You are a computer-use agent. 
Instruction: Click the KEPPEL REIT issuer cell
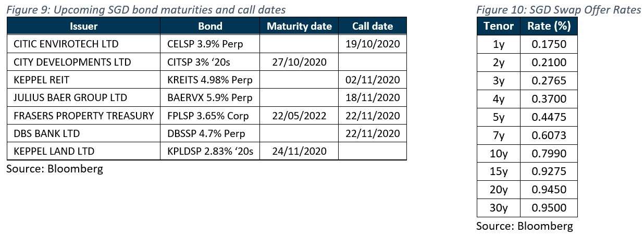click(83, 80)
